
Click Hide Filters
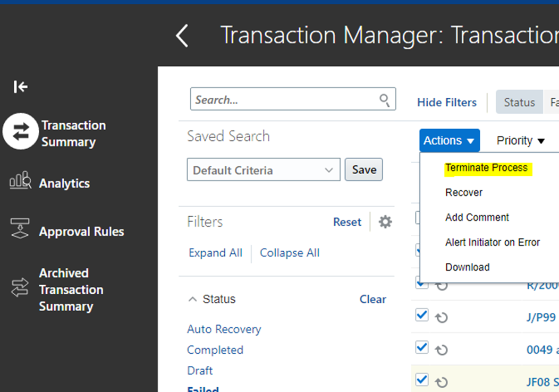pyautogui.click(x=446, y=102)
